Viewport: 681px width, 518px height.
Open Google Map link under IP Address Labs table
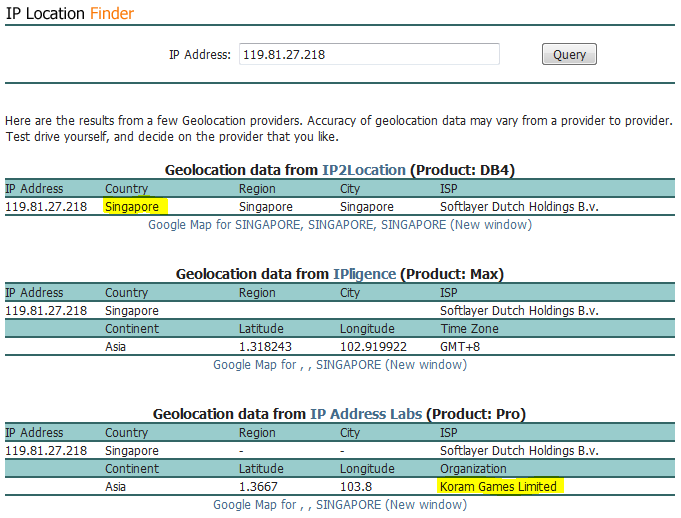(340, 505)
